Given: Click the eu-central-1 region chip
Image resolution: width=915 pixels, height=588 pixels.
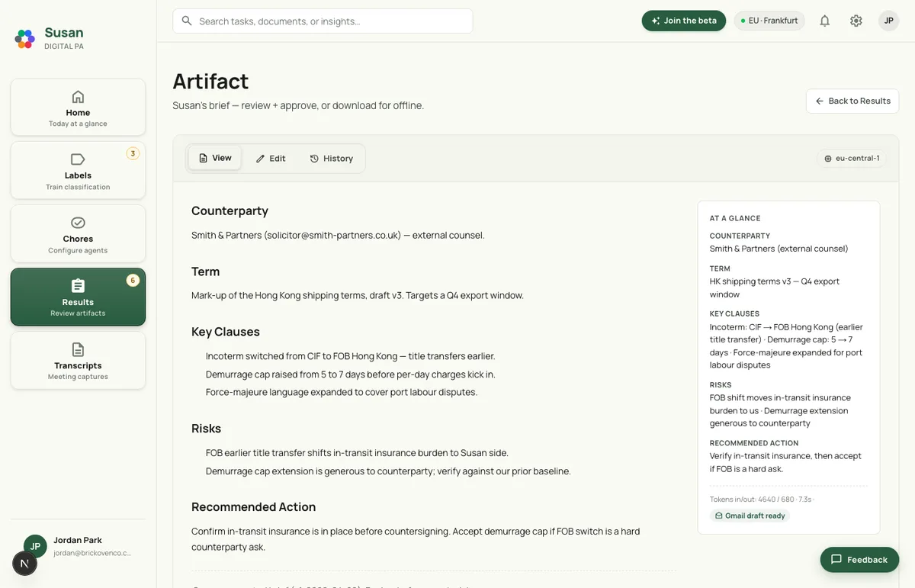Looking at the screenshot, I should pos(851,159).
